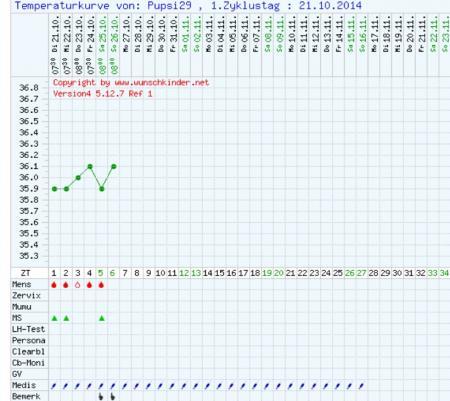
Task: Click the LH-Test row label
Action: (x=28, y=329)
